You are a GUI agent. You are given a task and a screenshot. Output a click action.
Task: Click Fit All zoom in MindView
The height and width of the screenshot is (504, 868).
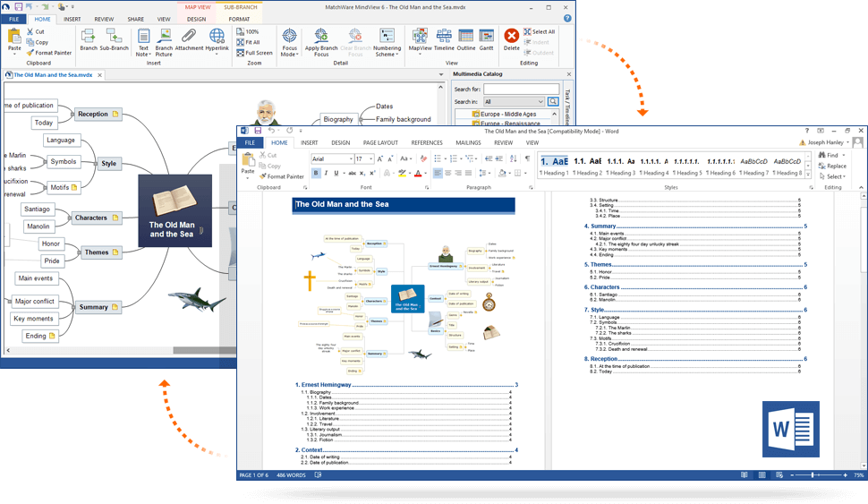[248, 42]
